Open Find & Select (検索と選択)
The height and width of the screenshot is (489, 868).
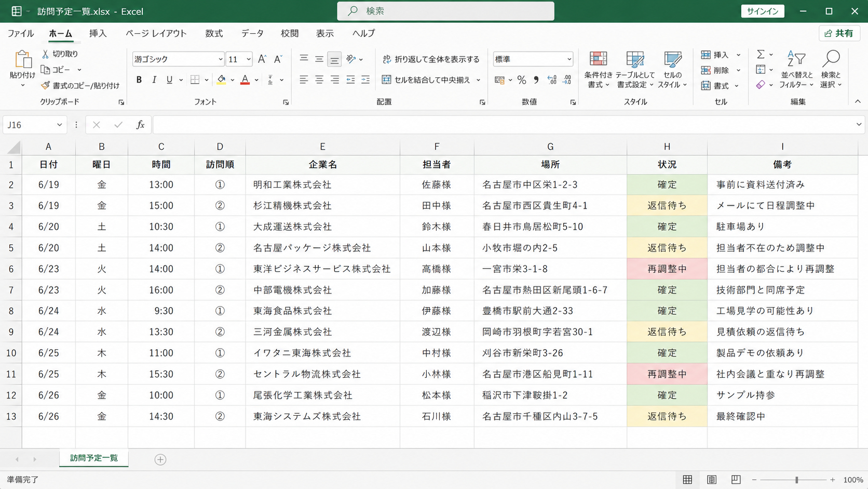click(x=831, y=70)
